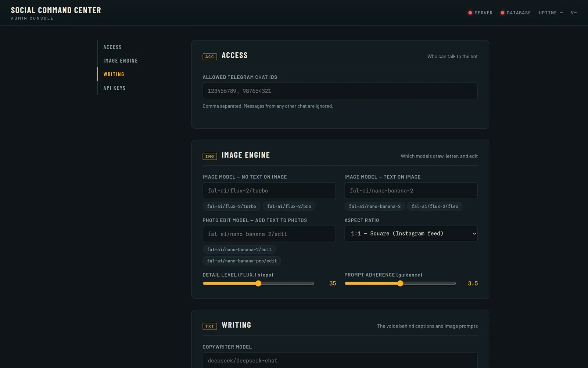
Task: Click the guidance value 3.5
Action: (x=473, y=283)
